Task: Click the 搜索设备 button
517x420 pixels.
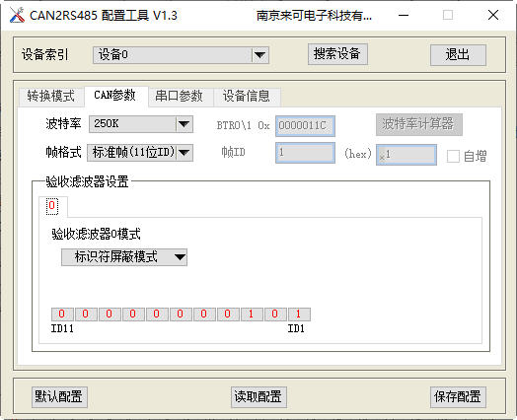Action: [x=337, y=54]
